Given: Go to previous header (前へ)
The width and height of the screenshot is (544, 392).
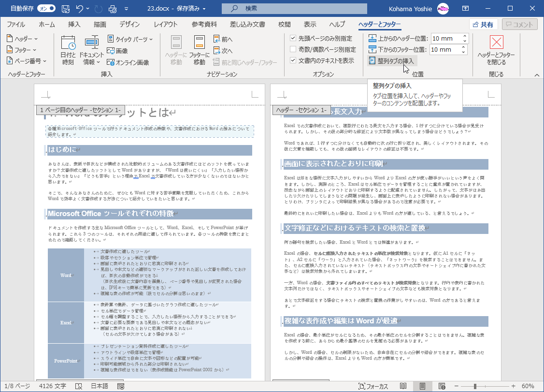Looking at the screenshot, I should pyautogui.click(x=223, y=39).
